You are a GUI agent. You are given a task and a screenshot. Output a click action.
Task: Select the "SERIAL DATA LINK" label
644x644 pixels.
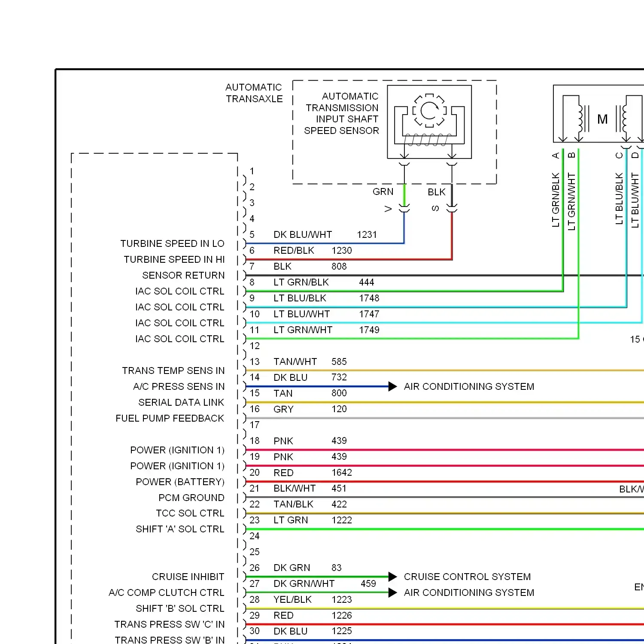[181, 402]
